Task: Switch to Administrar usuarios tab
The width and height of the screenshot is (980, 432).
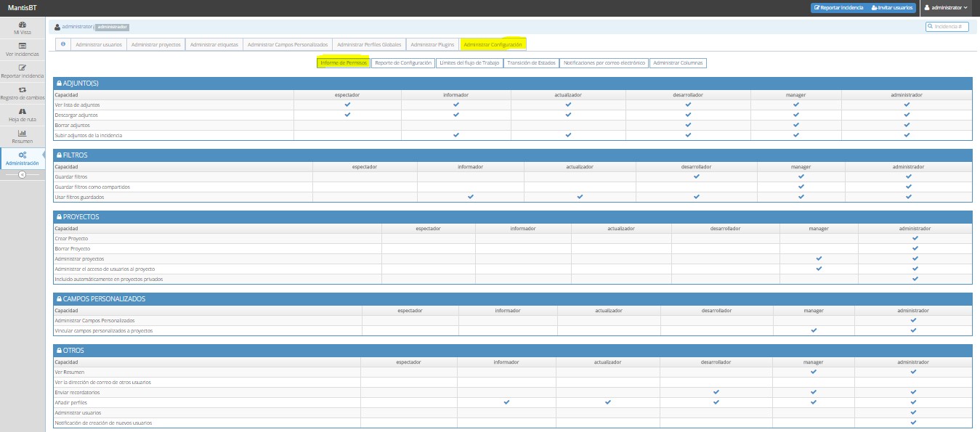Action: click(99, 44)
